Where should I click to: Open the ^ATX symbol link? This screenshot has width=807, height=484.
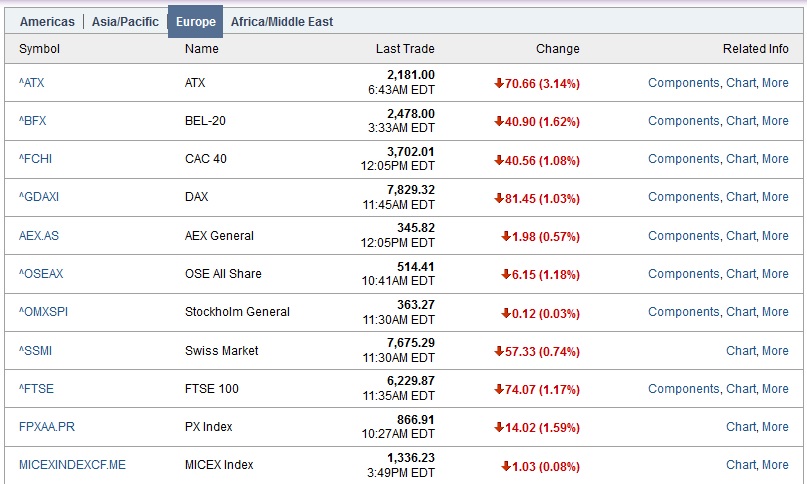(x=31, y=83)
